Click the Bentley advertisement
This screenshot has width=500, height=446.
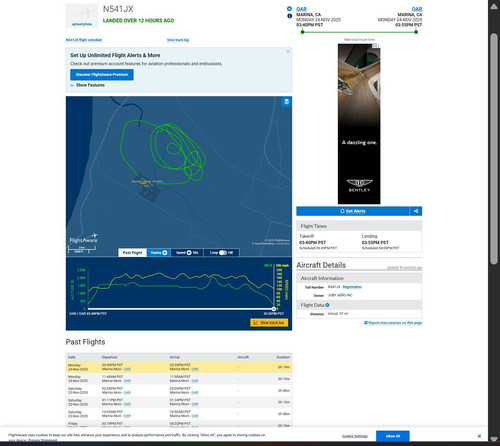(359, 124)
